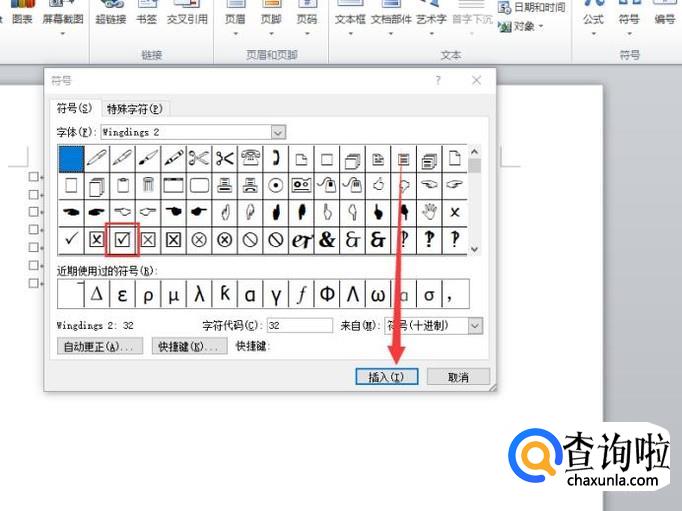Select recent symbol mu

coord(174,294)
